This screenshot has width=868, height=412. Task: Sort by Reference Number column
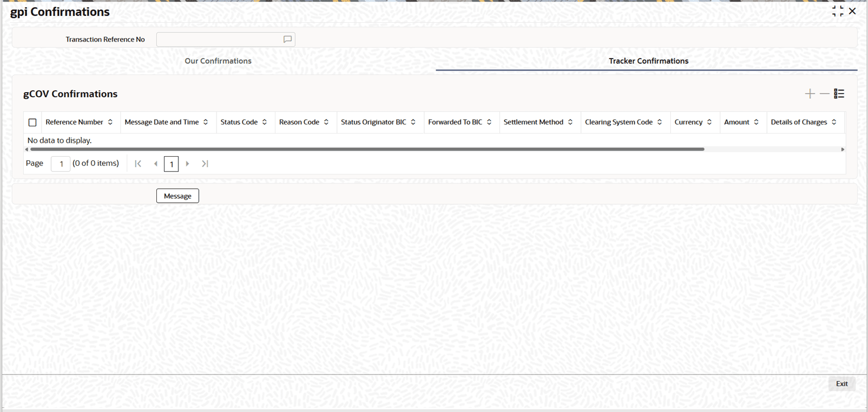110,122
